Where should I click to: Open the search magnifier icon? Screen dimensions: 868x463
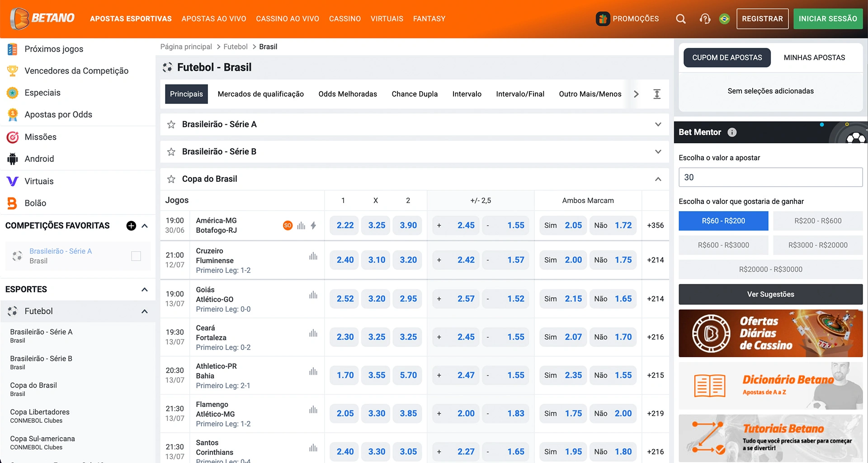(680, 19)
